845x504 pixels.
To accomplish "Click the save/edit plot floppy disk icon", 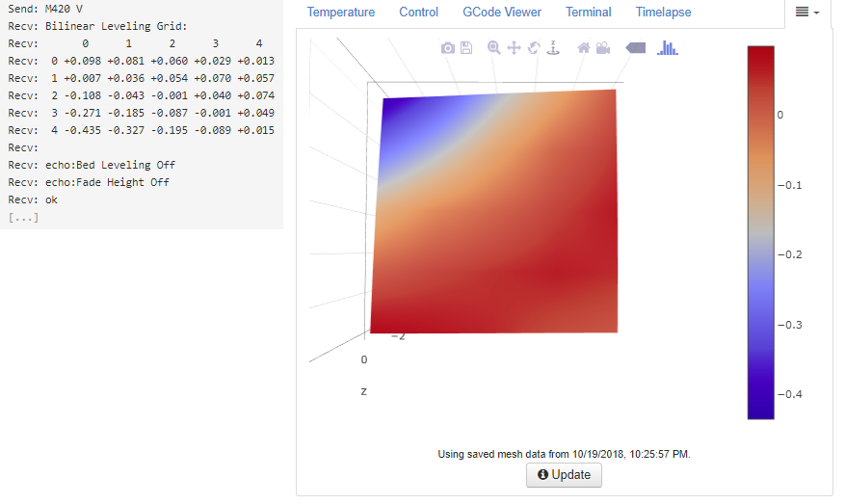I will coord(466,48).
